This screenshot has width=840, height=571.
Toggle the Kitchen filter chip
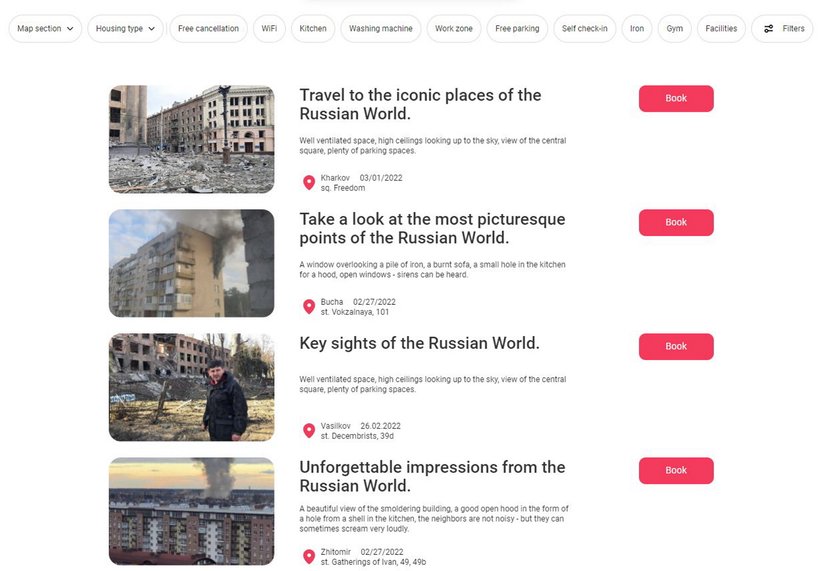coord(313,28)
